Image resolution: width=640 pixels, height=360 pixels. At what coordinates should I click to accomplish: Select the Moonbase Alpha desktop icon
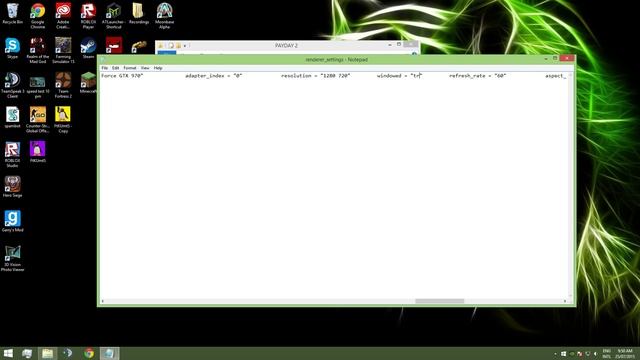[x=164, y=16]
